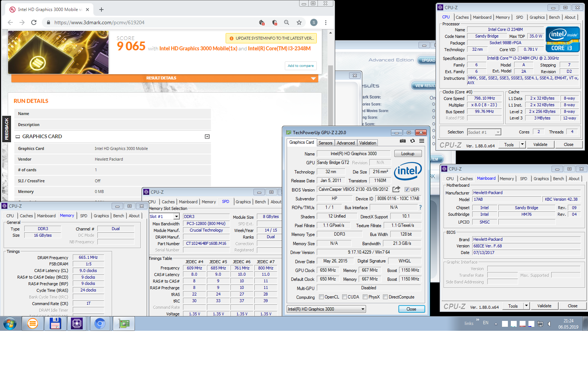Click Update Systeminfo notice banner
This screenshot has width=588, height=365.
click(x=271, y=38)
